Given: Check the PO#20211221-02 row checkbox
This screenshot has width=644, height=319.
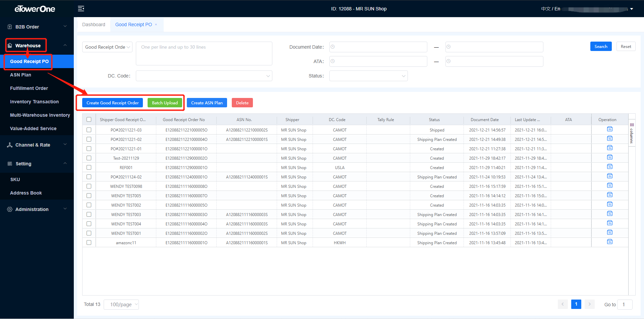Looking at the screenshot, I should coord(89,139).
